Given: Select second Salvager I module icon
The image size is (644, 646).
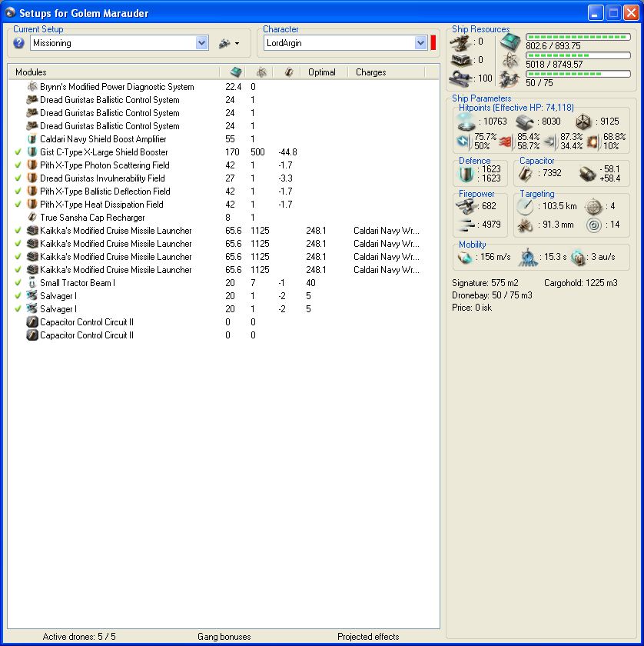Looking at the screenshot, I should (x=32, y=309).
